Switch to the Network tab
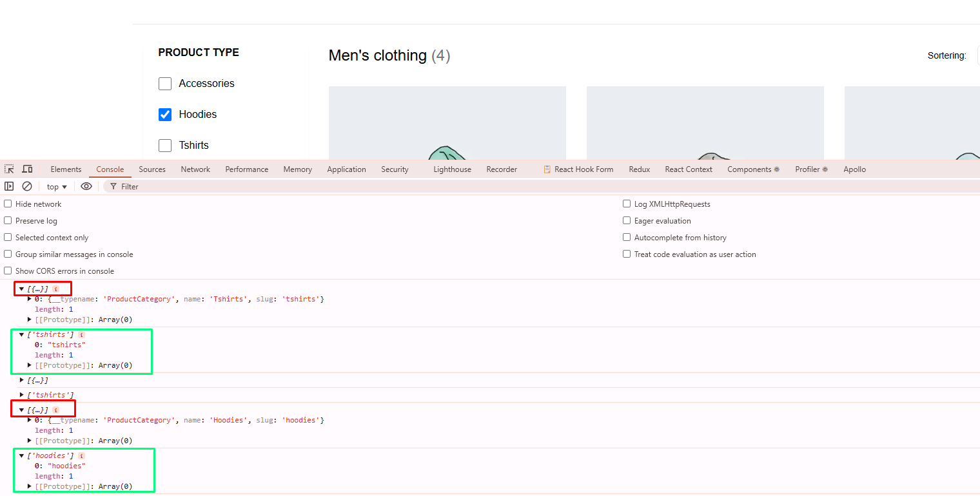The image size is (980, 496). [195, 169]
